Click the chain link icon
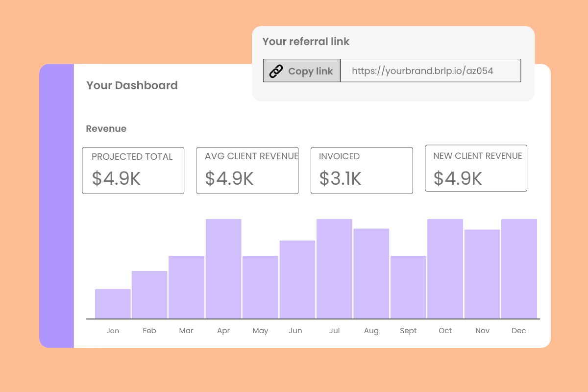 click(276, 71)
